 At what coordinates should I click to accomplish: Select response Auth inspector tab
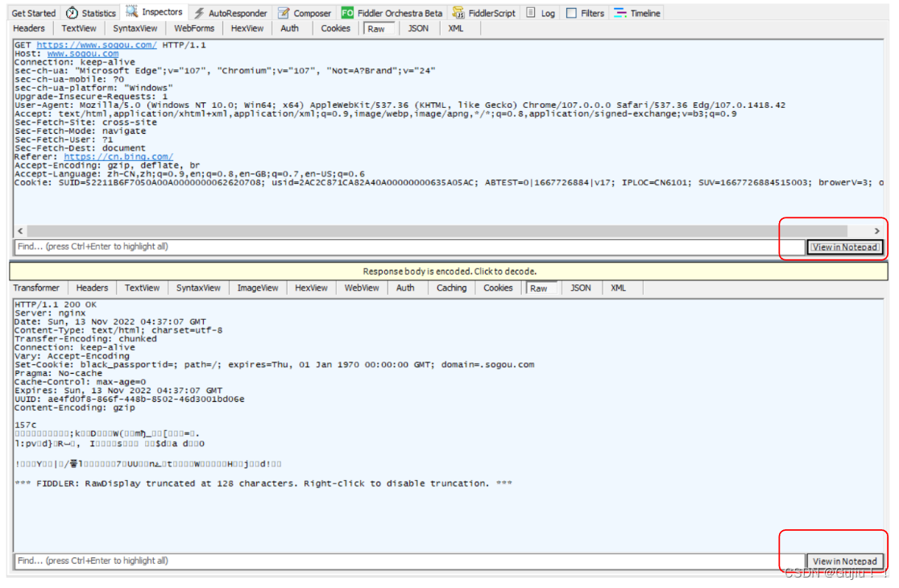405,288
